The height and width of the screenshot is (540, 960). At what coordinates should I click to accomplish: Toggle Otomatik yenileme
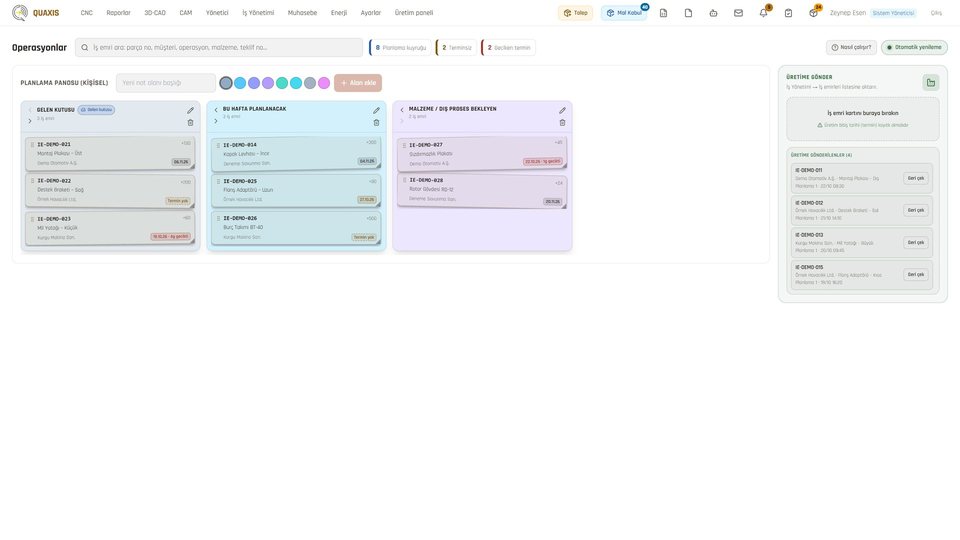point(914,47)
